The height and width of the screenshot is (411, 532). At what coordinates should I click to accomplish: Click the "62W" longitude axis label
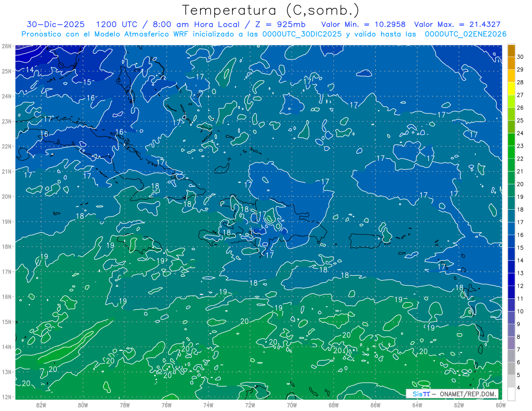[x=458, y=405]
